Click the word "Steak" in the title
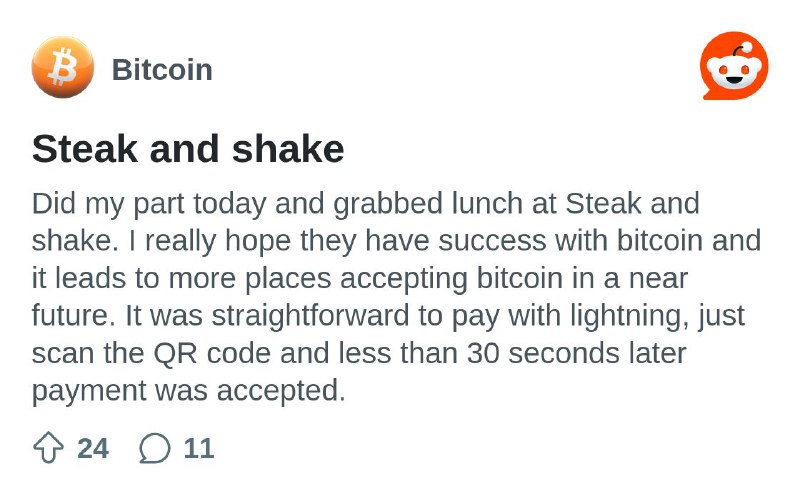 (x=85, y=149)
